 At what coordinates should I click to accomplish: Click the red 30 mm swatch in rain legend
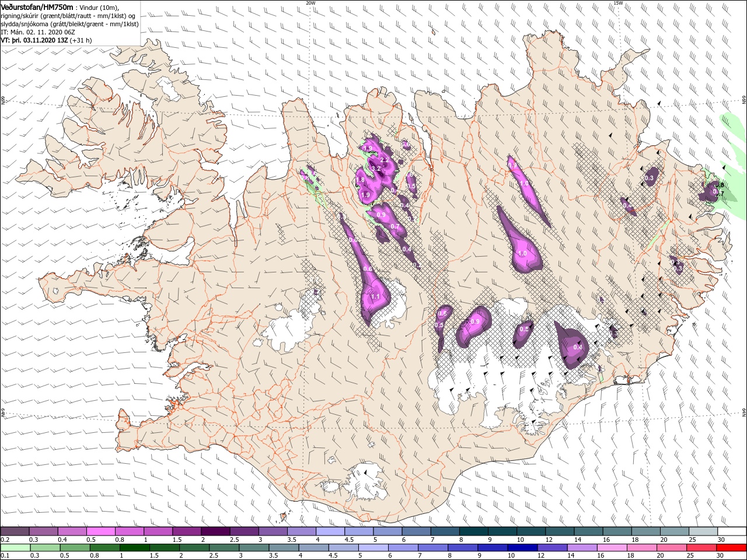tap(732, 548)
